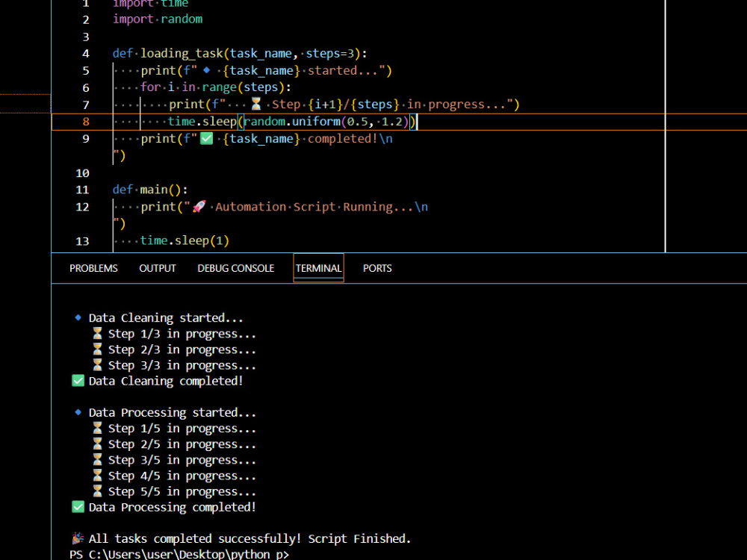Click the '{task_name} completed!' print statement
Image resolution: width=747 pixels, height=560 pixels.
pos(267,139)
